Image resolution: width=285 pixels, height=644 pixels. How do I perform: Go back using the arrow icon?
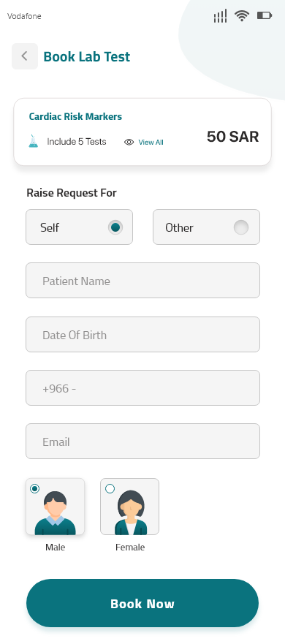(x=25, y=56)
